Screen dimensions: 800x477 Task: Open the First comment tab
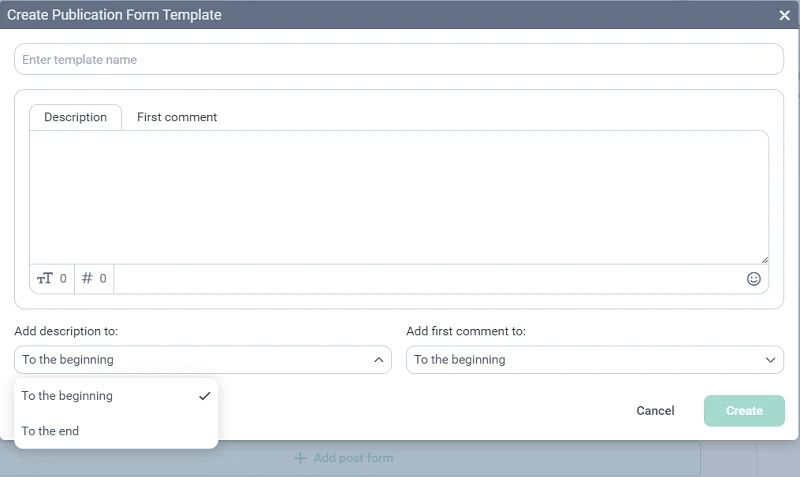[x=177, y=117]
